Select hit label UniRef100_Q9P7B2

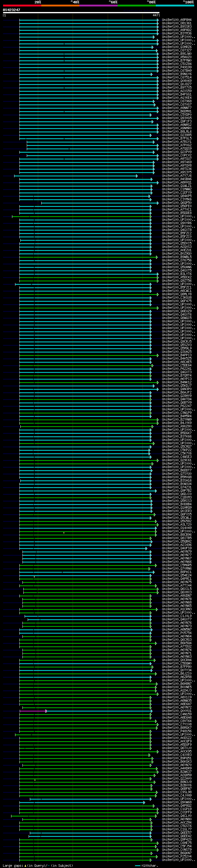177,491
